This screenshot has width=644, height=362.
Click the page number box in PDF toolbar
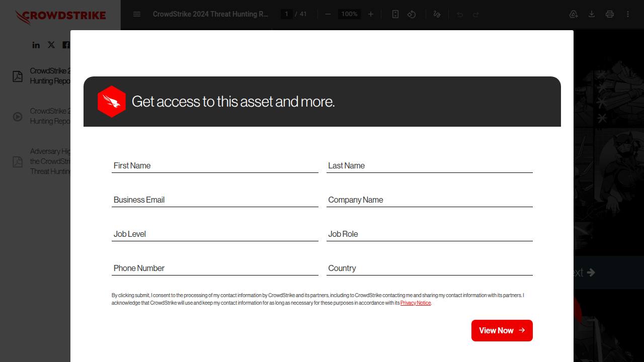pos(287,14)
